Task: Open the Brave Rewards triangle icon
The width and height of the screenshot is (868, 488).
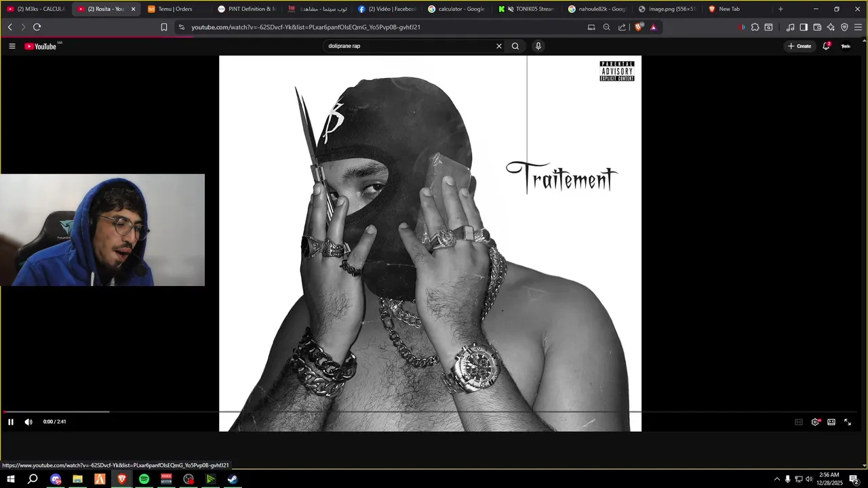Action: tap(653, 27)
